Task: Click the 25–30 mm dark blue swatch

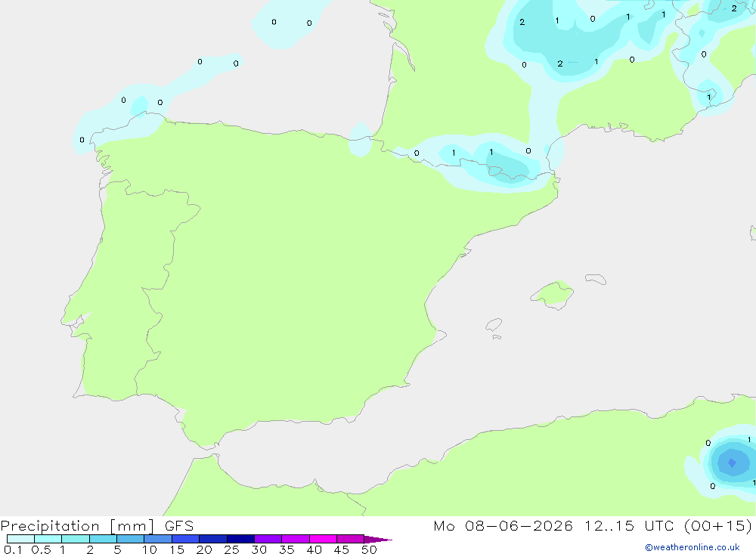Action: [240, 539]
